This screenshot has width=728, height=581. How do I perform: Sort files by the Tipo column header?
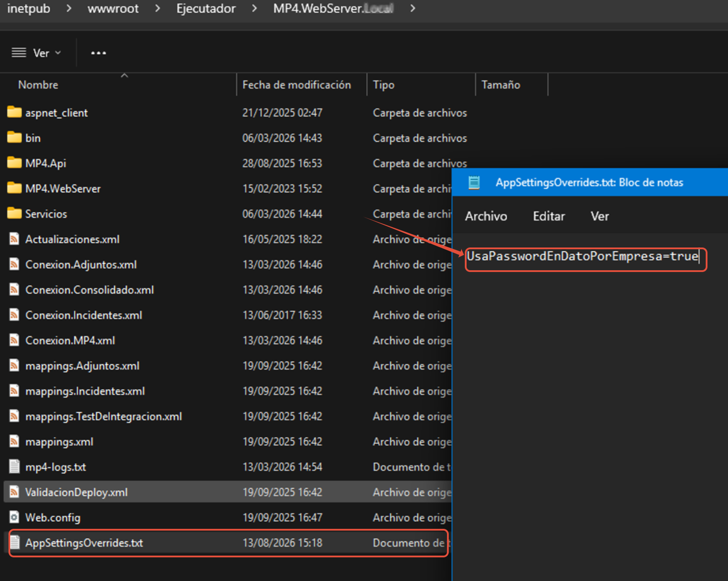[384, 85]
